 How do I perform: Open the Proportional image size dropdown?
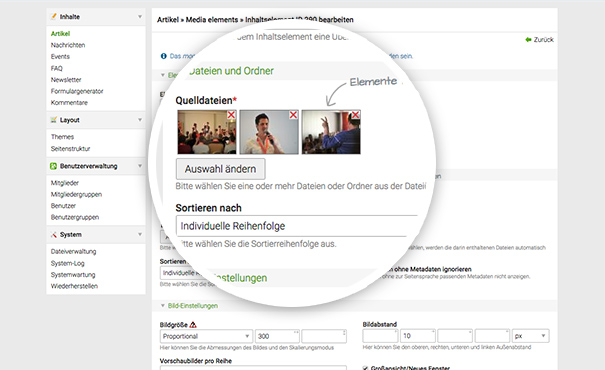[206, 336]
